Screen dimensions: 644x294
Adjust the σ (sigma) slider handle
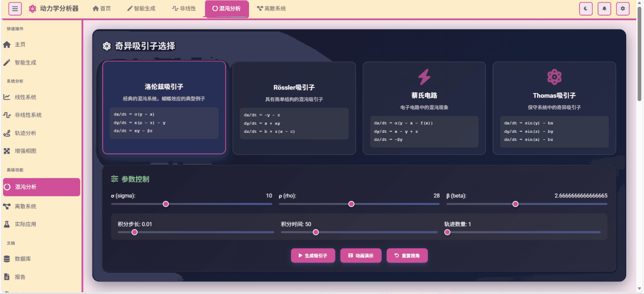tap(166, 204)
